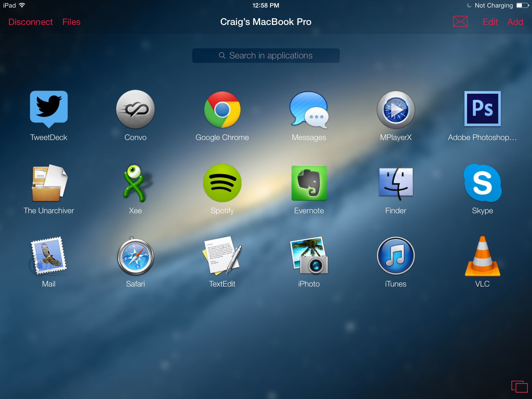This screenshot has width=532, height=399.
Task: Open the iTunes icon
Action: click(x=396, y=256)
